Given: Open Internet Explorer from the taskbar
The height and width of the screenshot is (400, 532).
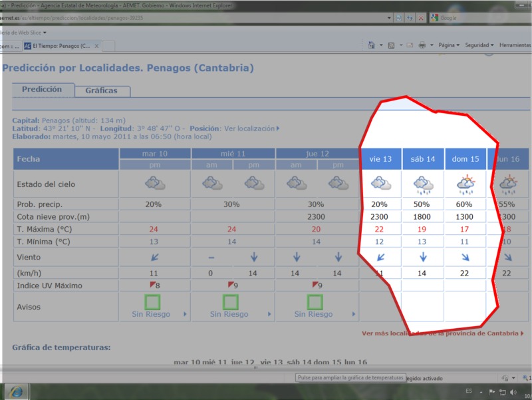Looking at the screenshot, I should pos(17,391).
